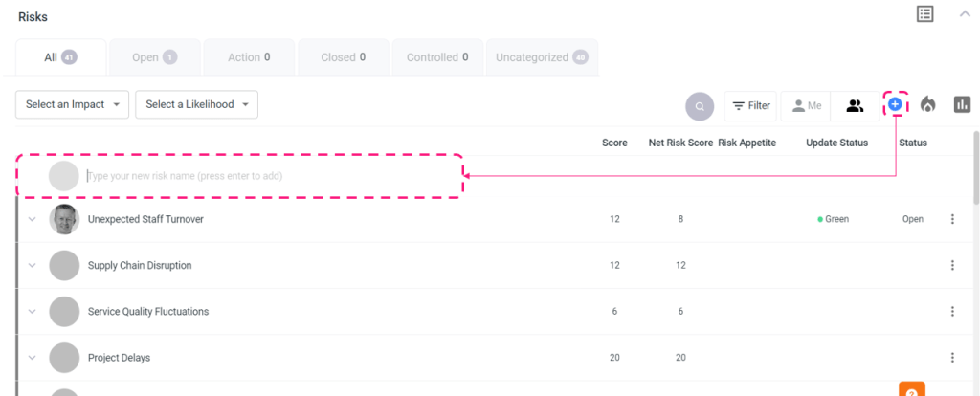Open three-dot menu for Project Delays
980x396 pixels.
tap(952, 358)
